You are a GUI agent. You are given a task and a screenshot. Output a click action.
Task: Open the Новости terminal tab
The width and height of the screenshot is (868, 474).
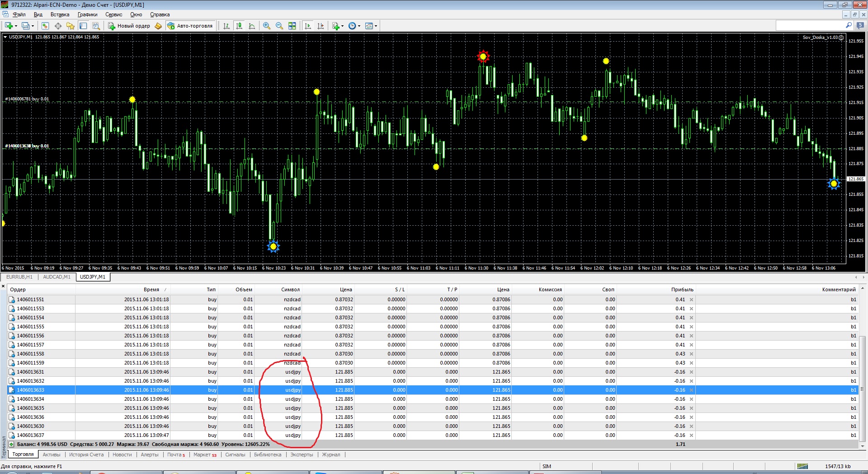122,455
